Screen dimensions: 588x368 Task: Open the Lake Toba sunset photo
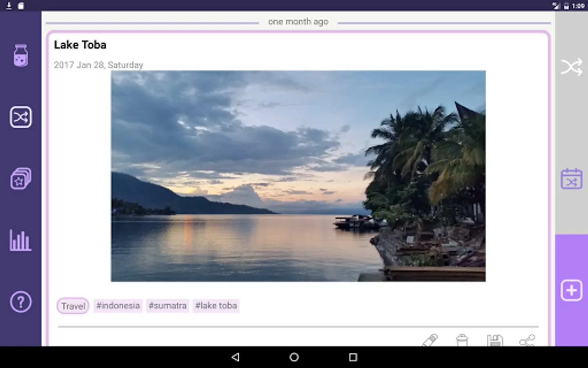click(x=298, y=176)
